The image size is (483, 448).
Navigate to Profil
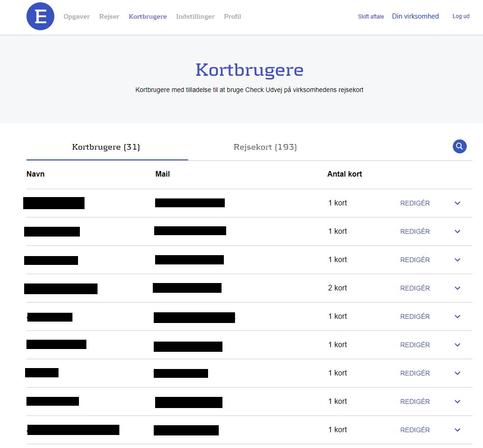[x=232, y=17]
